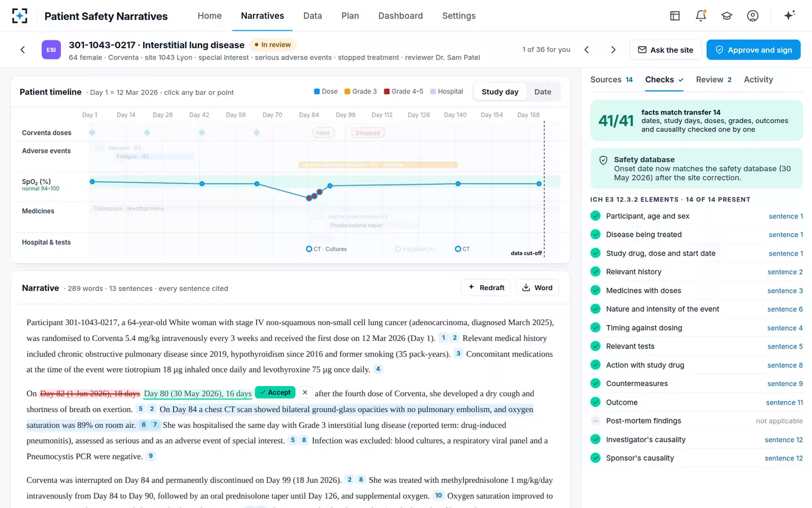The image size is (812, 508).
Task: Click the first SpO2 data point at Day 1
Action: click(x=92, y=182)
